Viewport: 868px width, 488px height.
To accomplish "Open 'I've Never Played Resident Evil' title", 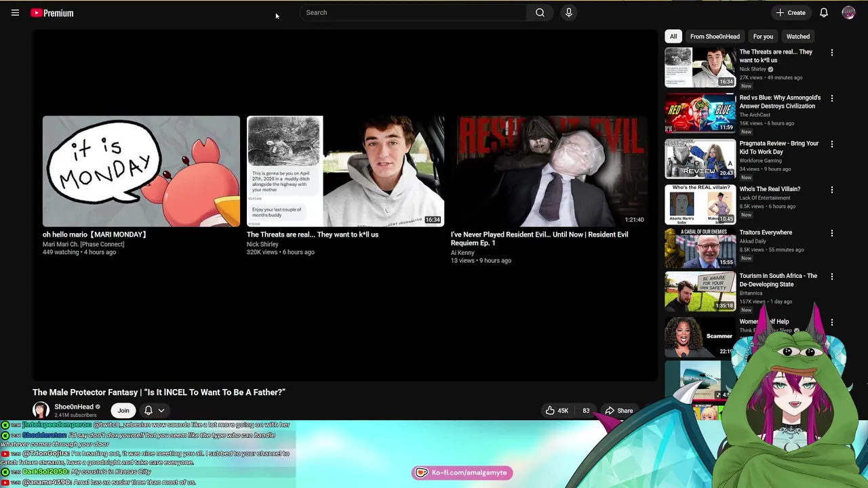I will click(x=540, y=239).
